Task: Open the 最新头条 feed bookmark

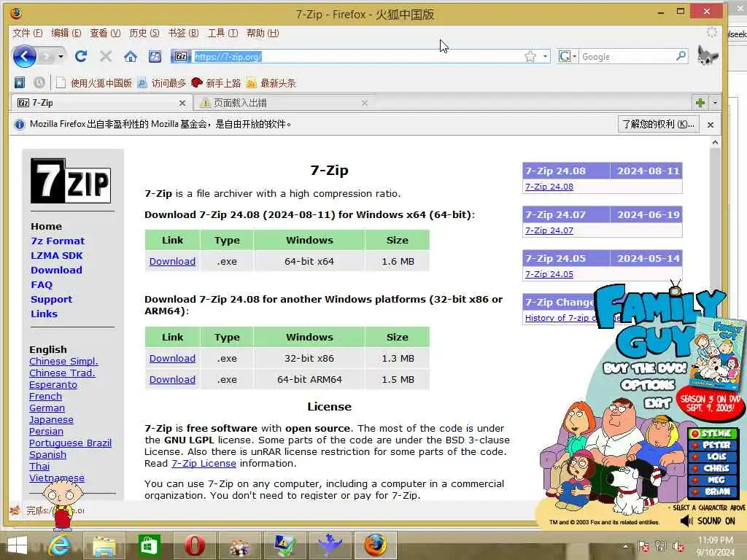Action: coord(271,83)
